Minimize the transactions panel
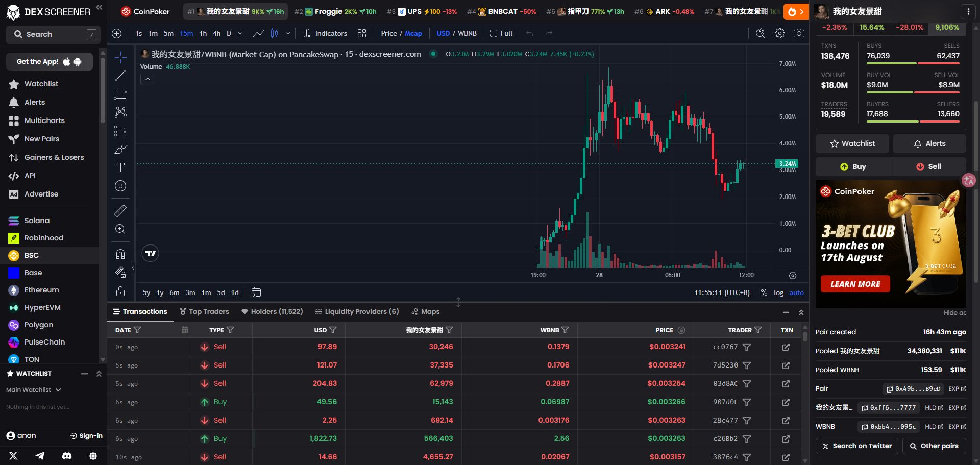980x465 pixels. (786, 312)
